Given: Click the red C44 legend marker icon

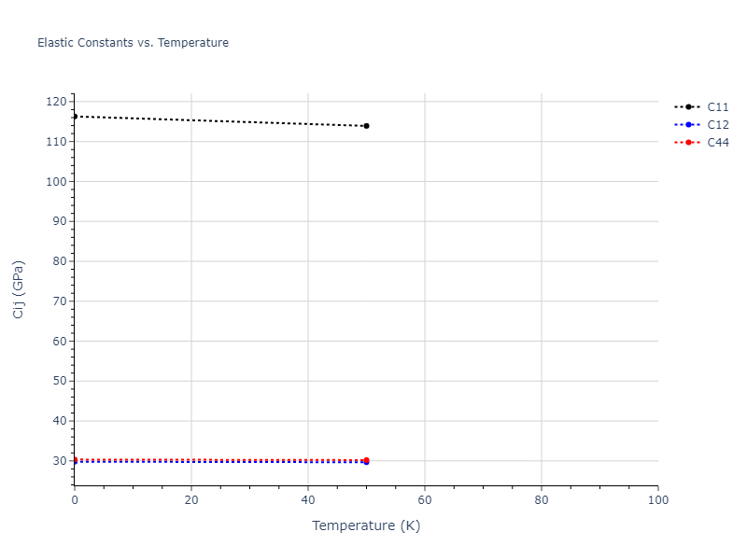Looking at the screenshot, I should (688, 142).
